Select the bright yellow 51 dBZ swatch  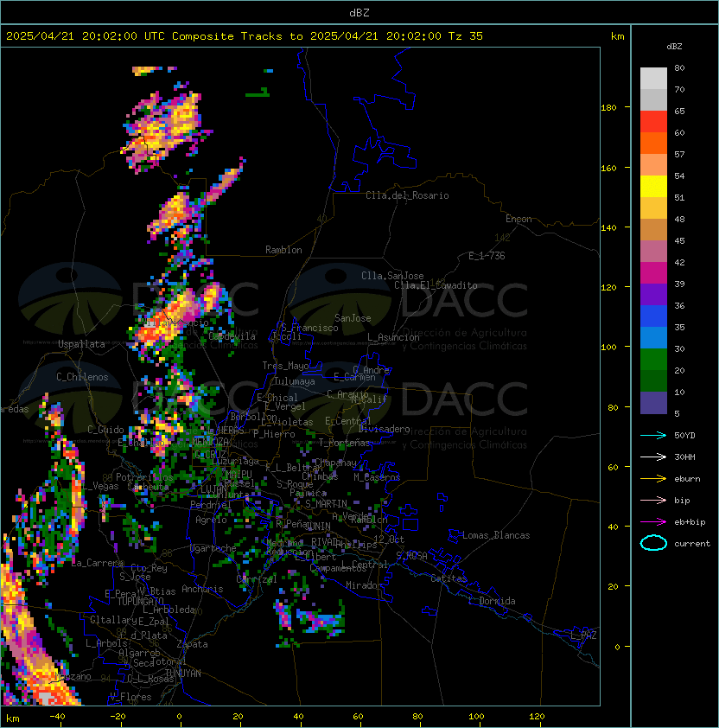(x=653, y=187)
